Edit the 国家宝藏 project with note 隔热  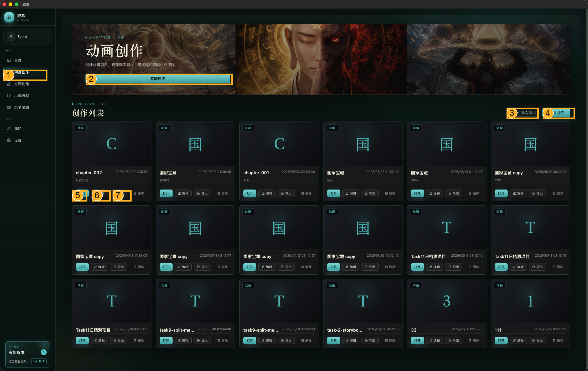351,193
